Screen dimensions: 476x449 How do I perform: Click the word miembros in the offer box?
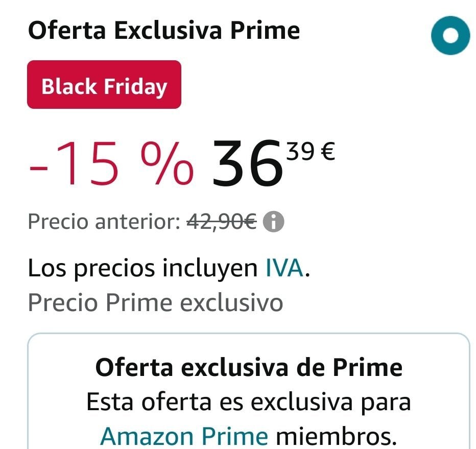[336, 436]
